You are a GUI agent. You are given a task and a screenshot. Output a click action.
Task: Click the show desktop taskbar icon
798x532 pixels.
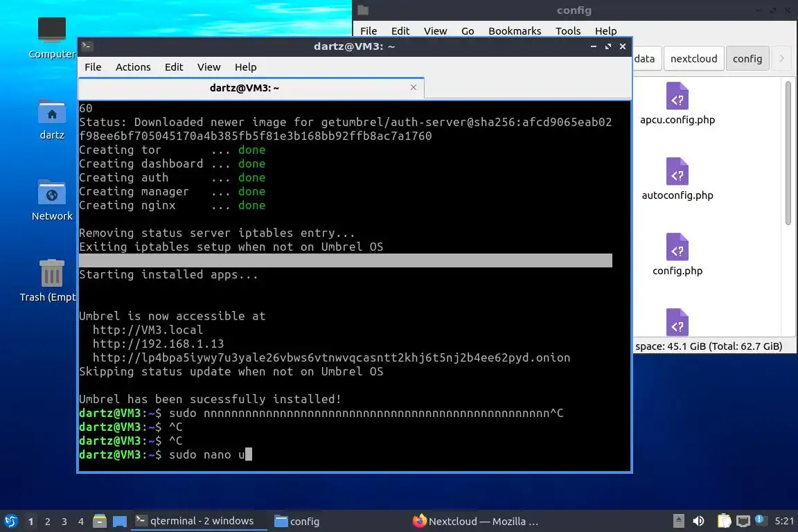[120, 521]
